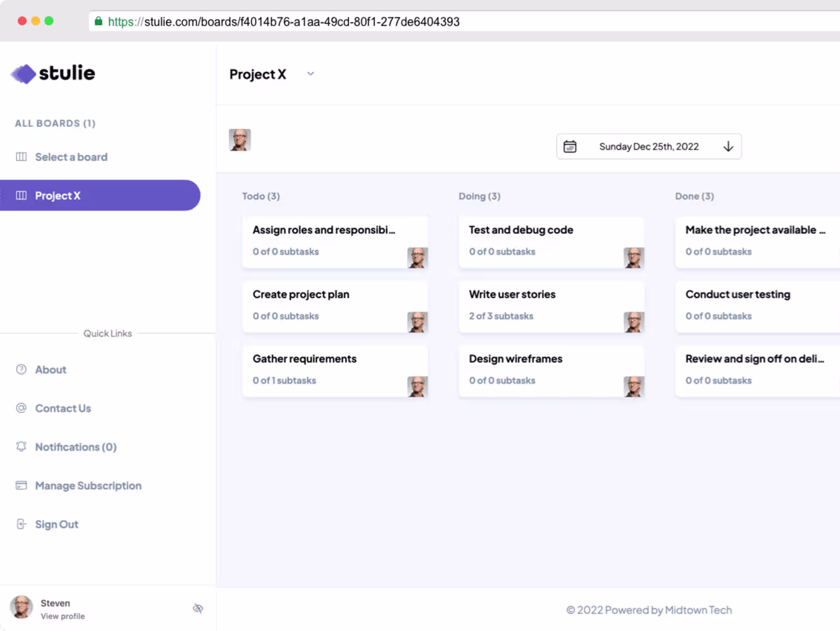Click the Sign Out door icon
This screenshot has height=631, width=840.
pyautogui.click(x=21, y=524)
